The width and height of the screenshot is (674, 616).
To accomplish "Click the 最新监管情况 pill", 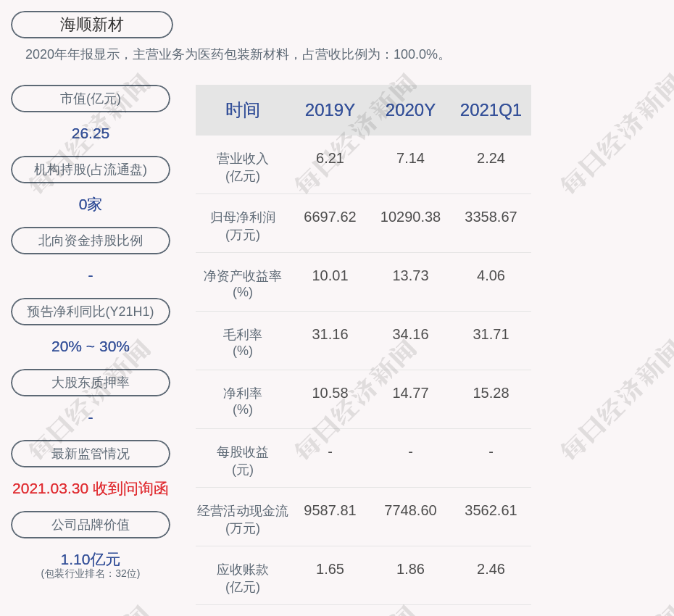I will (x=91, y=454).
